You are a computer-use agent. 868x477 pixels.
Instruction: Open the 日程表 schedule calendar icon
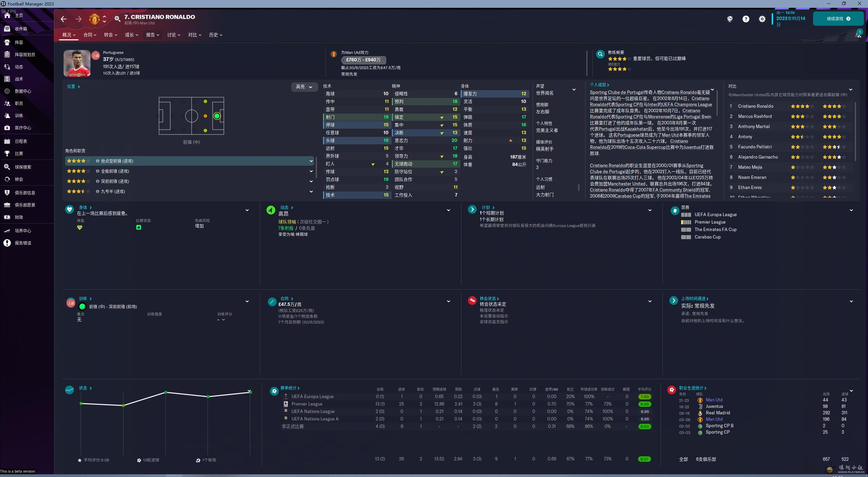[x=7, y=141]
